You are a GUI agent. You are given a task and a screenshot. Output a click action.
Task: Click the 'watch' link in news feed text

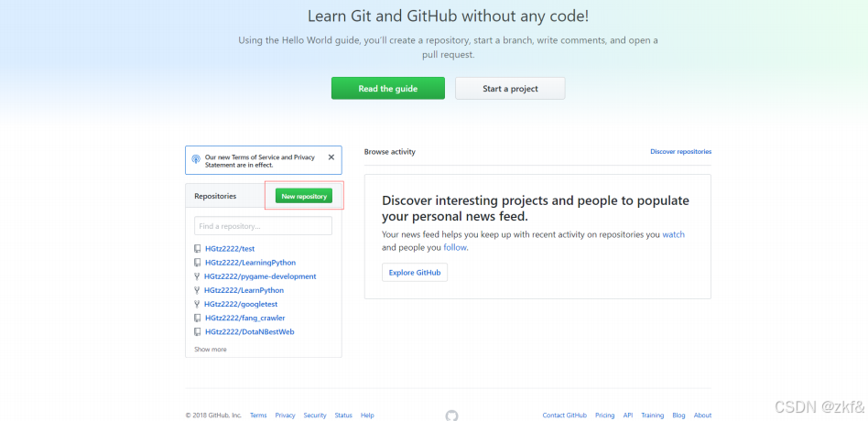(674, 234)
